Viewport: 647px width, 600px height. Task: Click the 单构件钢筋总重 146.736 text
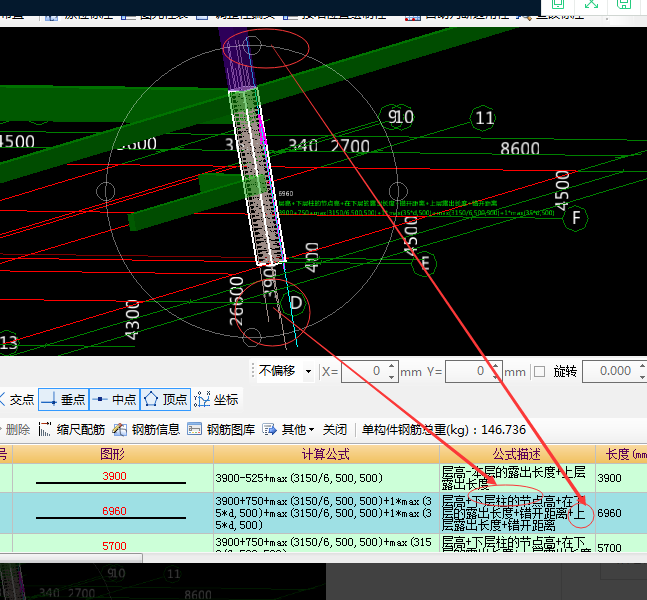coord(444,430)
